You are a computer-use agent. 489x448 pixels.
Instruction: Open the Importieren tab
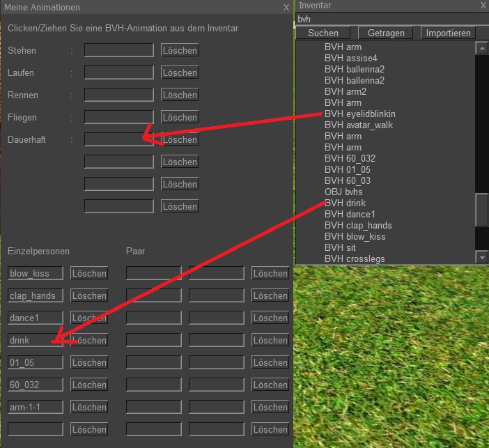coord(448,33)
